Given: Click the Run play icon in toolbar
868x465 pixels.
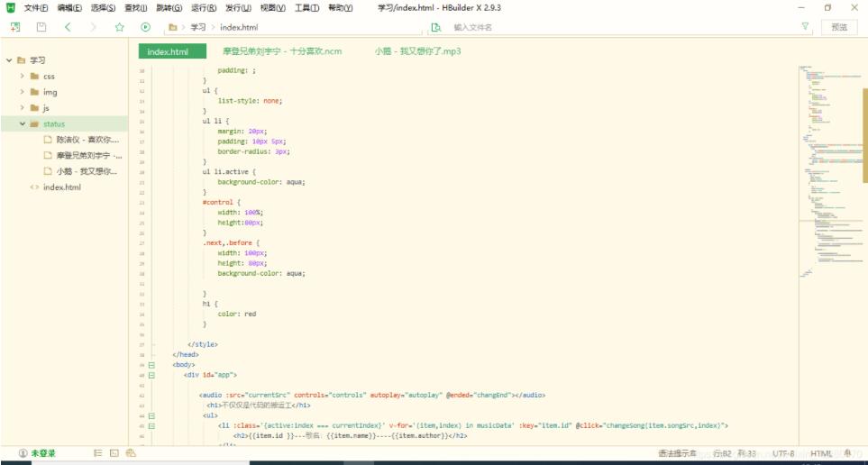Looking at the screenshot, I should 146,27.
